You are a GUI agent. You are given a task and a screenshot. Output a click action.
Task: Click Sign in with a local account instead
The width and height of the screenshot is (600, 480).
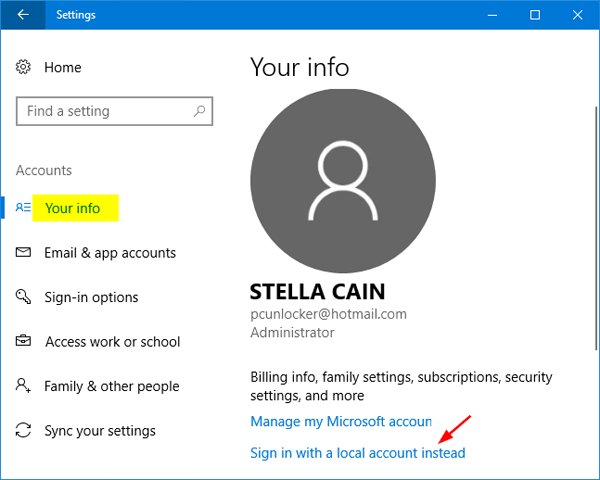tap(357, 453)
